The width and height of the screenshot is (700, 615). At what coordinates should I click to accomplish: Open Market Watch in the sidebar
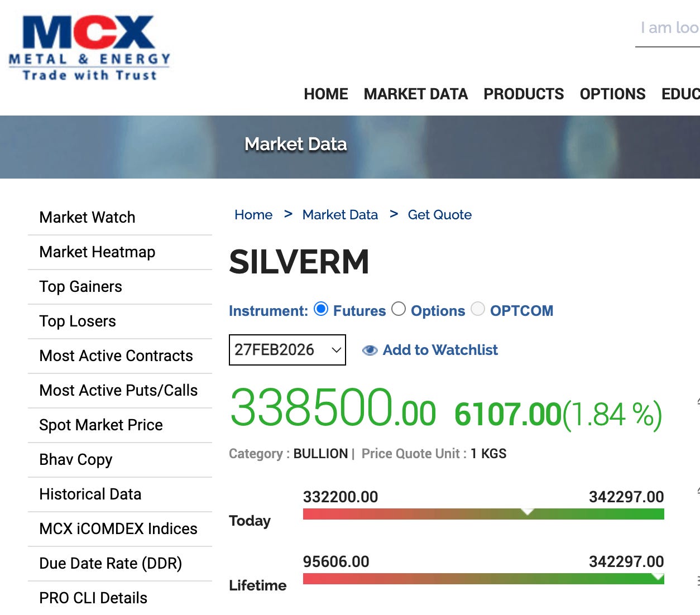pos(120,218)
